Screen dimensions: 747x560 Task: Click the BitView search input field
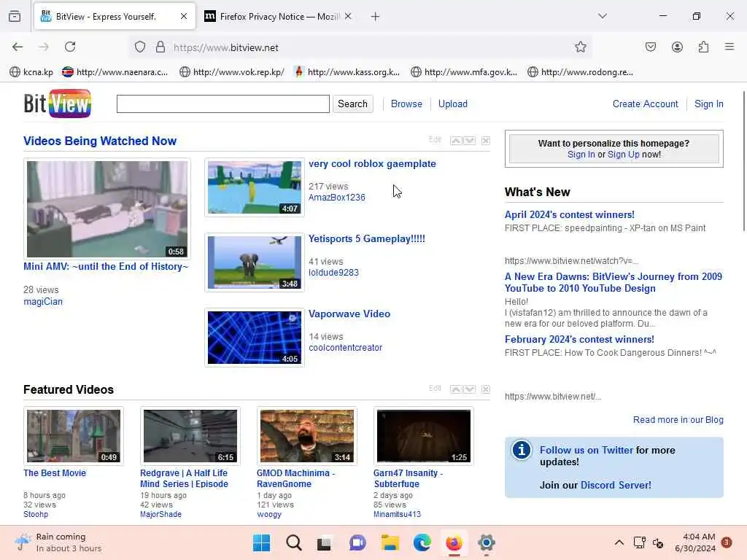(x=223, y=104)
